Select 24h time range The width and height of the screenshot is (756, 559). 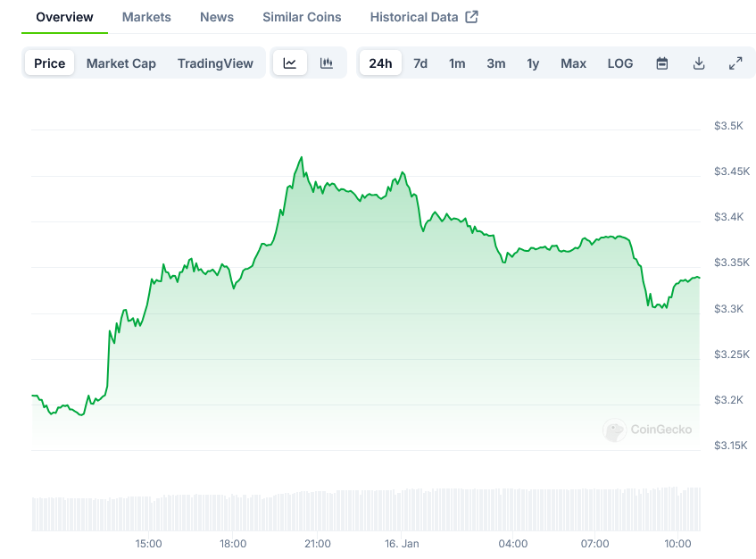[x=380, y=63]
